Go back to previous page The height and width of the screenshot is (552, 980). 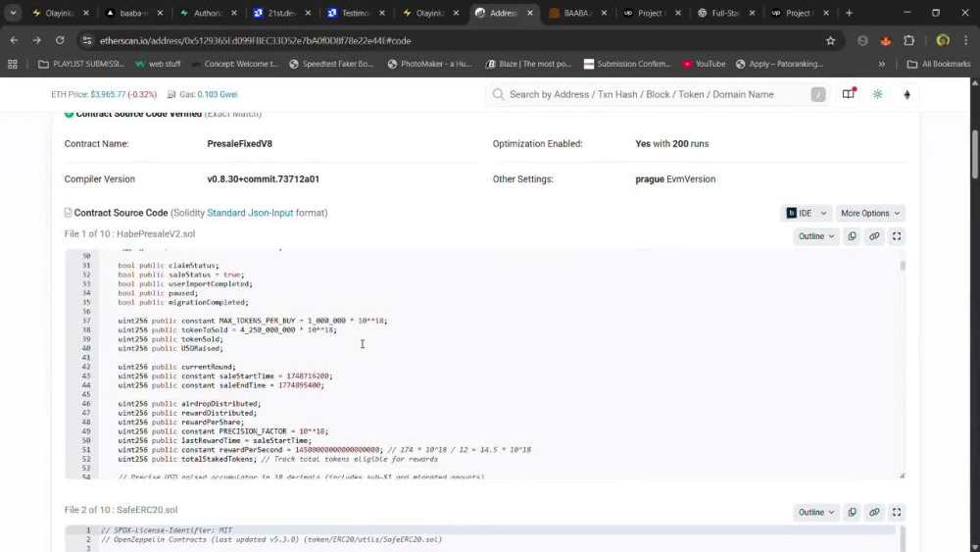(14, 40)
